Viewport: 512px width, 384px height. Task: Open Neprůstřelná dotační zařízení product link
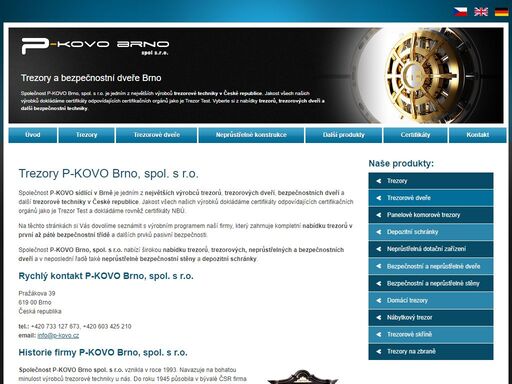pyautogui.click(x=431, y=249)
